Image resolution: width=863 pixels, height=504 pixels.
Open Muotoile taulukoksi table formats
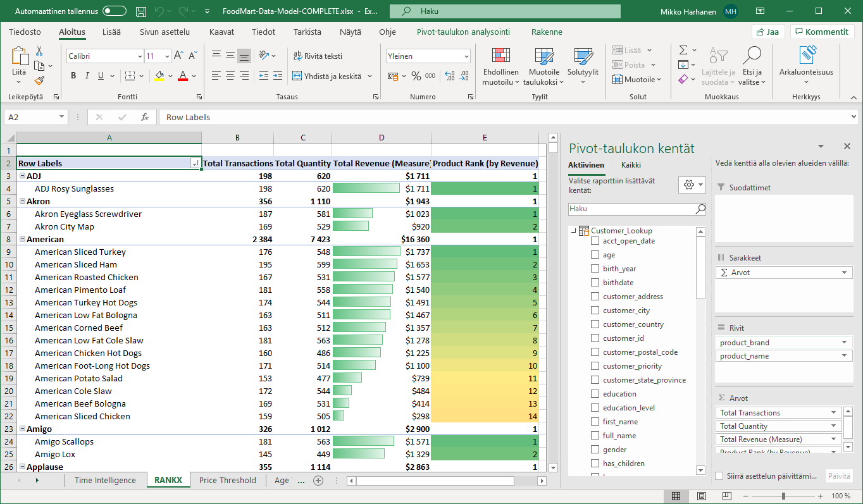tap(543, 67)
